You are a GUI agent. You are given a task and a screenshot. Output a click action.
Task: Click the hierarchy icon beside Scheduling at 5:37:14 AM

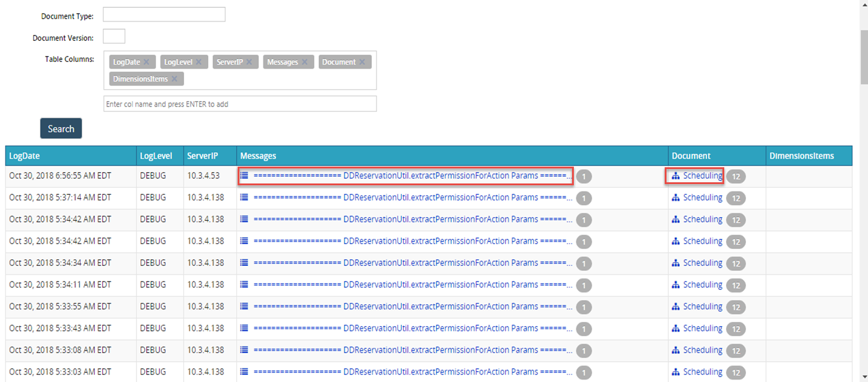pyautogui.click(x=676, y=198)
